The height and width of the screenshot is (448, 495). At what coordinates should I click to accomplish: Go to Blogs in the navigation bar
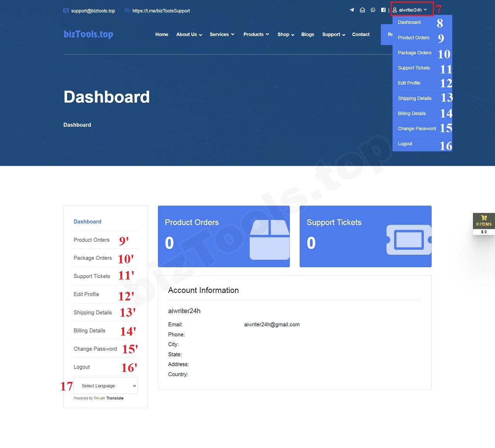coord(307,34)
